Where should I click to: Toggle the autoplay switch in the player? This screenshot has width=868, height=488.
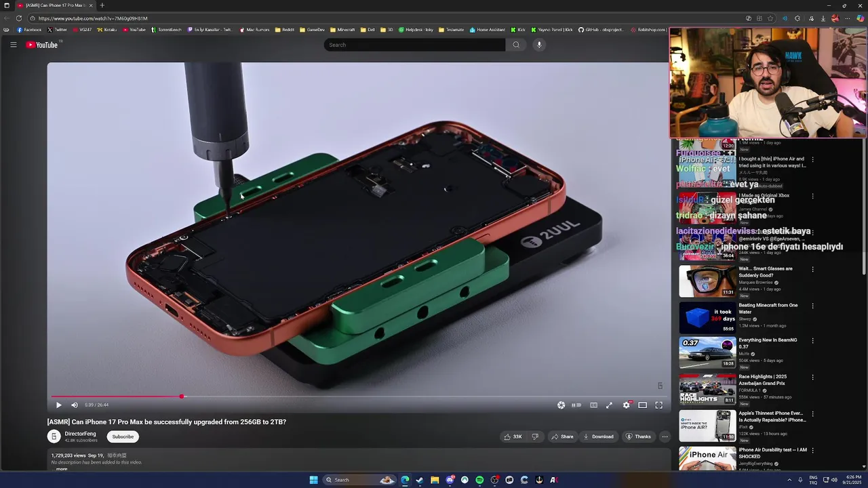[576, 405]
